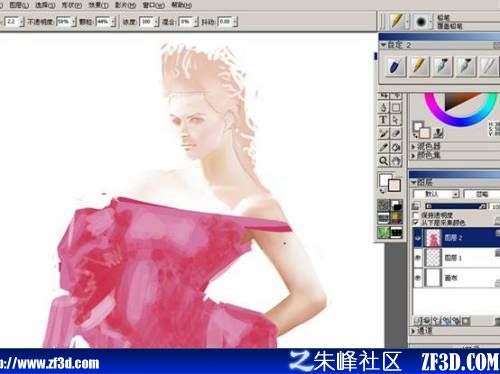This screenshot has width=500, height=374.
Task: Select the Rectangle shape tool
Action: tap(396, 107)
